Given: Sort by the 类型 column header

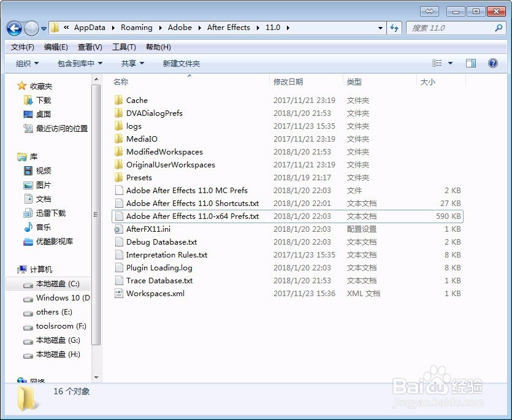Looking at the screenshot, I should (x=354, y=82).
